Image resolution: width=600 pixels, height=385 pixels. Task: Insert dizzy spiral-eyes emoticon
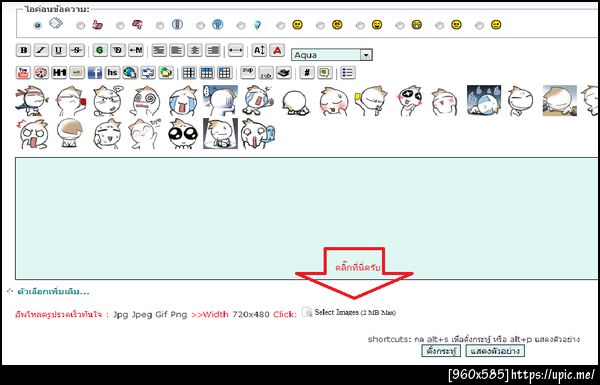(146, 101)
